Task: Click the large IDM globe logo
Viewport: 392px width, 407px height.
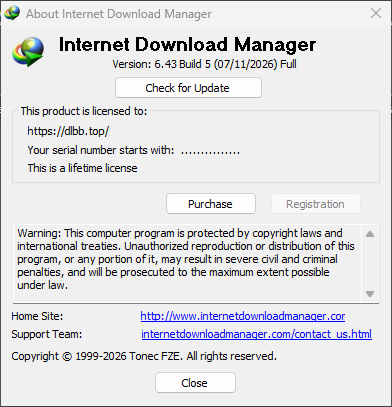Action: click(x=28, y=52)
